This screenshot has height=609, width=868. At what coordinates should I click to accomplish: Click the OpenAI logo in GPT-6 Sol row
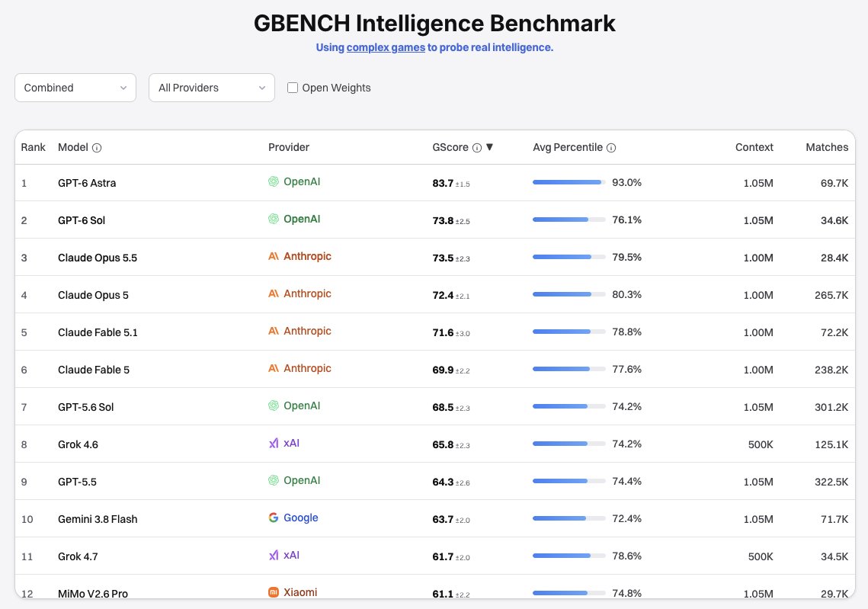coord(274,219)
